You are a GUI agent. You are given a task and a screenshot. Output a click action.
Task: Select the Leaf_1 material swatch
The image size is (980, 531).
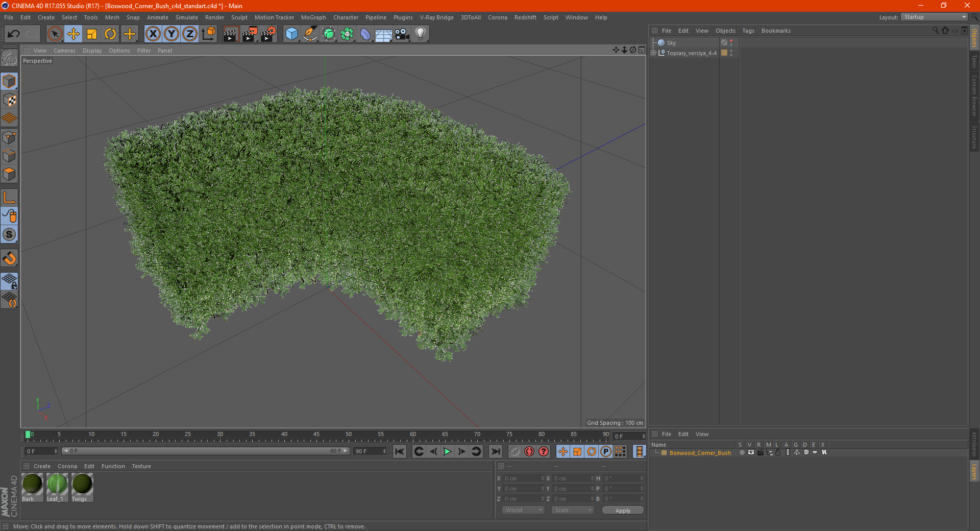coord(57,487)
